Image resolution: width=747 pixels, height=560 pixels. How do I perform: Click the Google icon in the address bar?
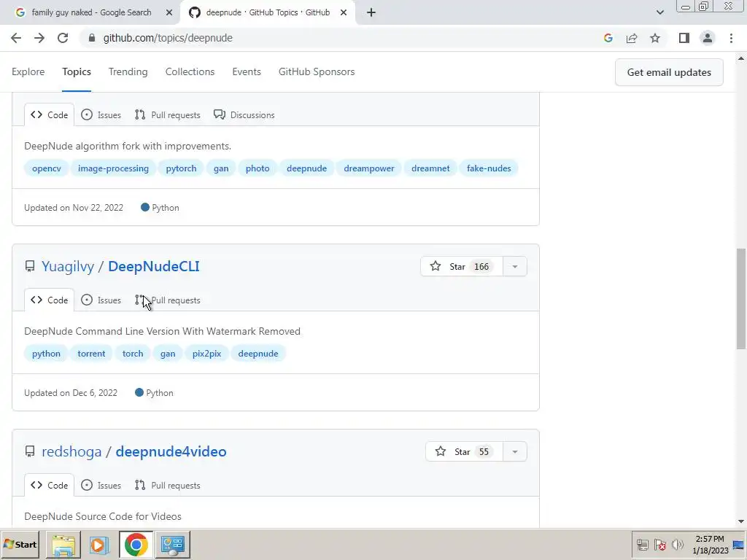tap(608, 38)
